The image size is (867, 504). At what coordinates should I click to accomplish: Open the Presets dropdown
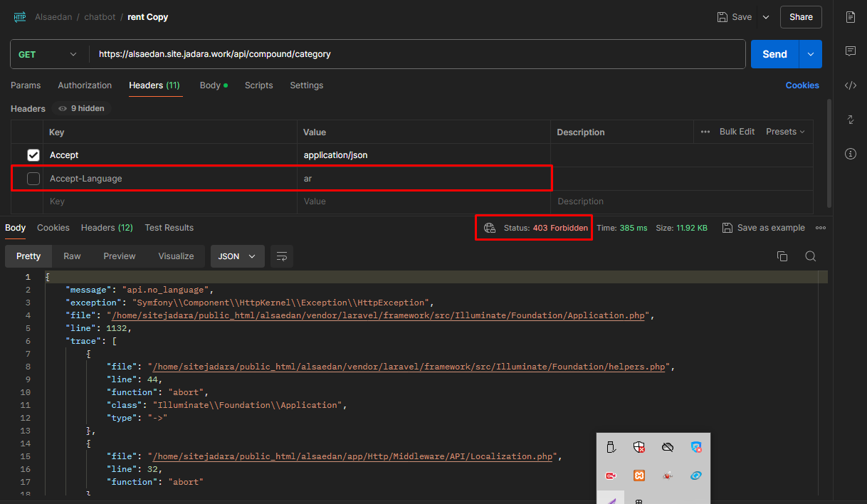(785, 132)
